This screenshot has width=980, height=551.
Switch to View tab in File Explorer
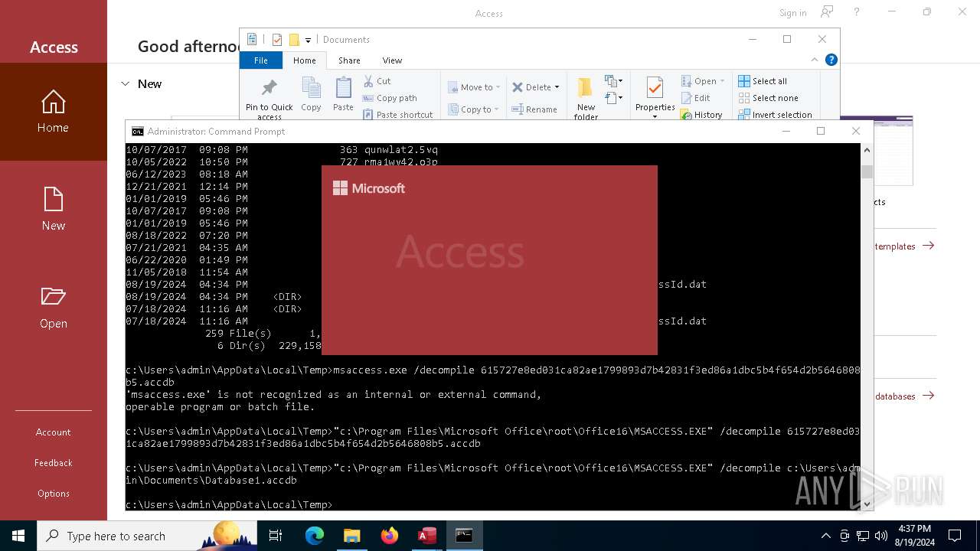coord(392,60)
